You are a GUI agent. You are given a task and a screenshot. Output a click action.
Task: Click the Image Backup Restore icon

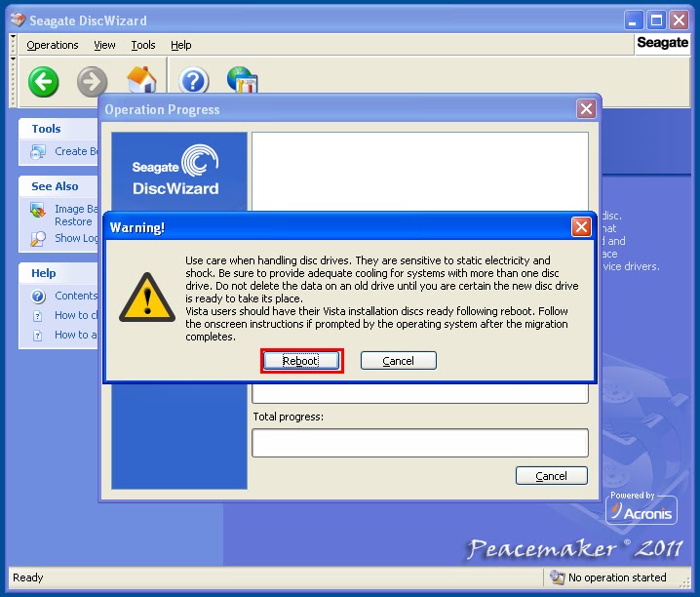tap(38, 211)
